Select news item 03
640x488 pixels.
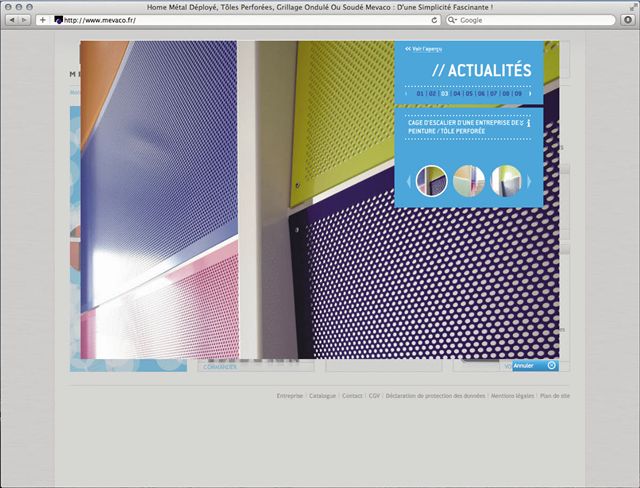[x=444, y=93]
